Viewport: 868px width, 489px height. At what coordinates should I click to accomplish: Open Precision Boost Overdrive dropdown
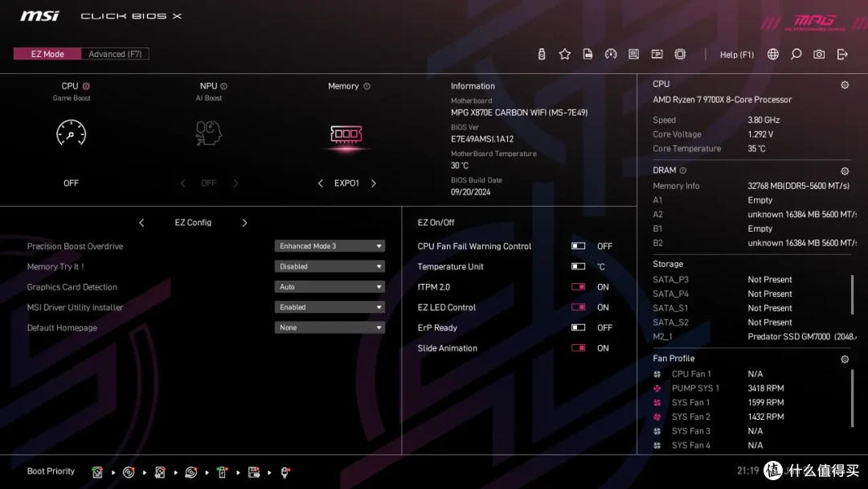pyautogui.click(x=330, y=246)
